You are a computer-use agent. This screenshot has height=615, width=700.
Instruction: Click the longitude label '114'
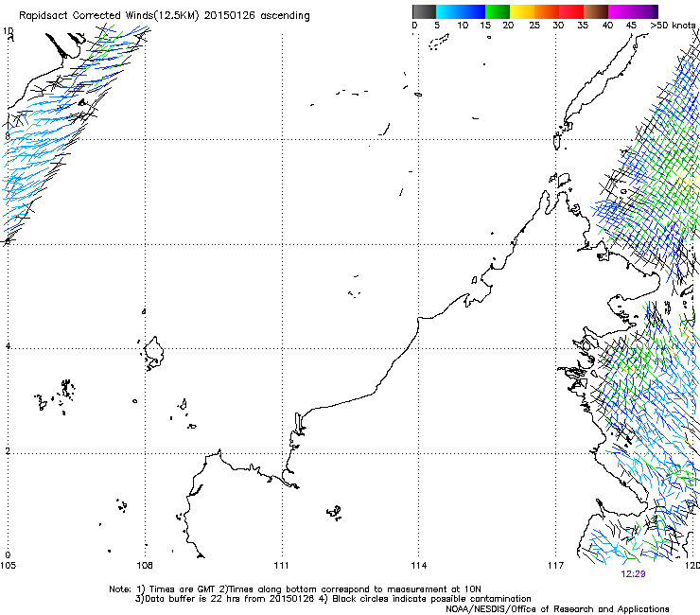point(419,566)
